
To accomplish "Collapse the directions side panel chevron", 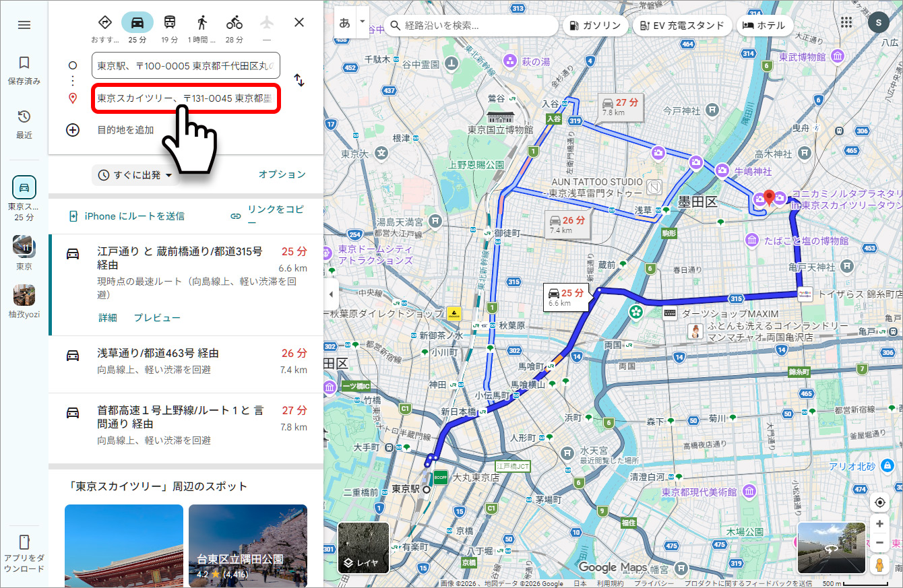I will click(330, 294).
